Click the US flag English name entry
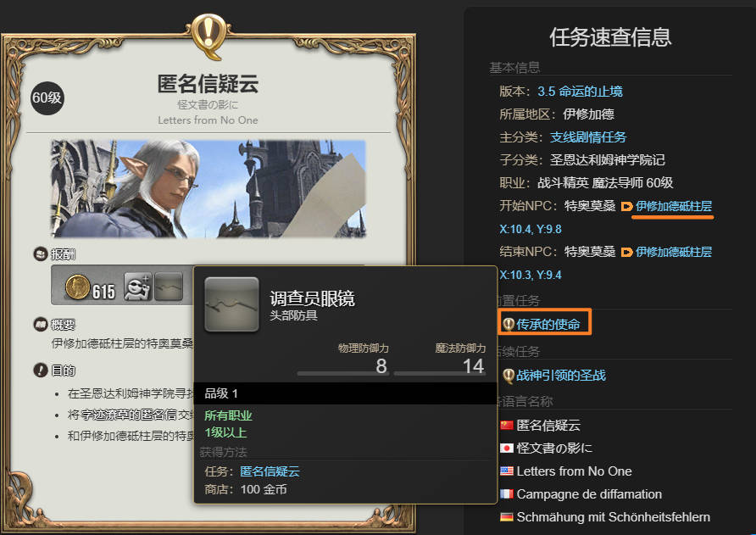Viewport: 756px width, 535px height. [x=566, y=471]
